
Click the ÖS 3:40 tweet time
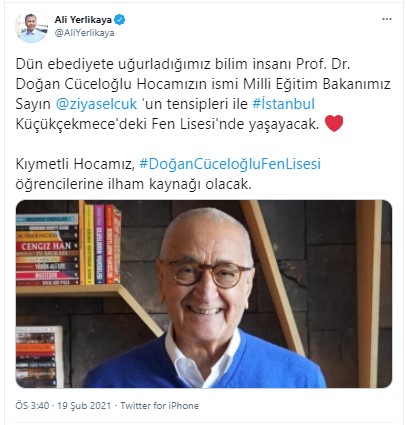coord(32,406)
